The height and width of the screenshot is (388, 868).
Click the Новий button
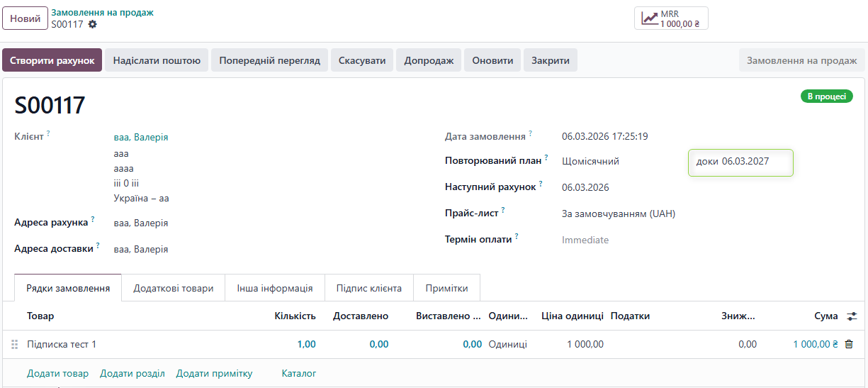tap(25, 18)
